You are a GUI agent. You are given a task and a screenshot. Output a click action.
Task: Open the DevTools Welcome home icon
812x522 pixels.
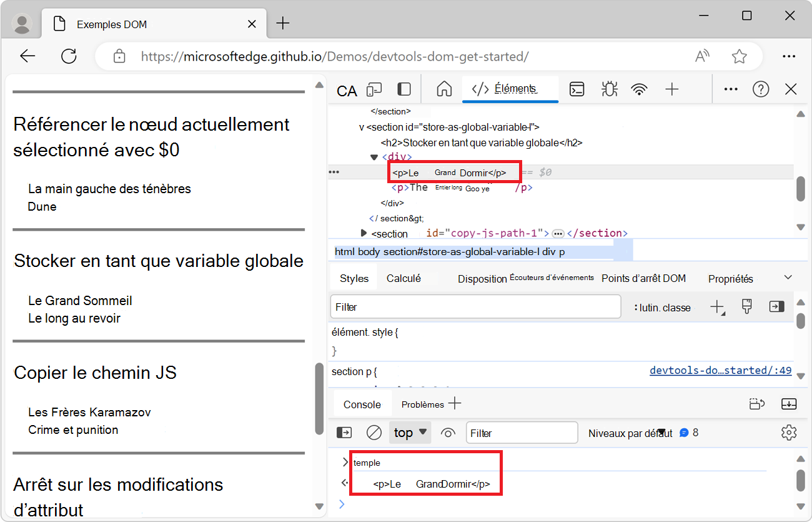(x=444, y=89)
